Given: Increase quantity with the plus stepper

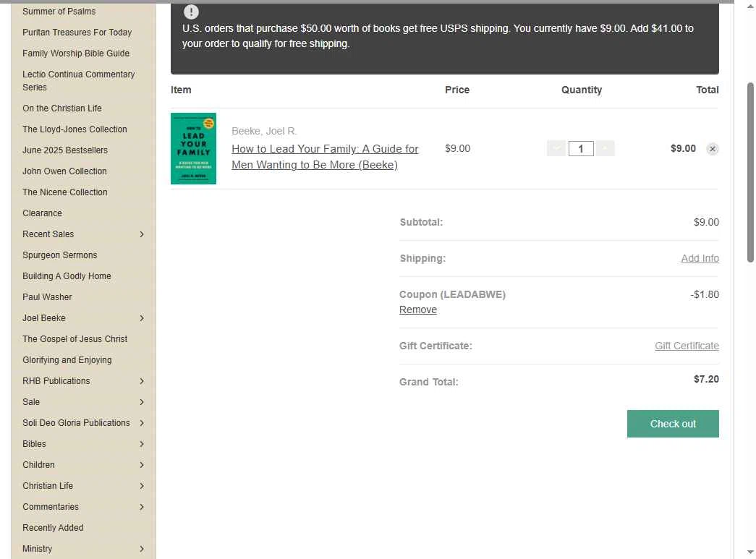Looking at the screenshot, I should tap(605, 148).
